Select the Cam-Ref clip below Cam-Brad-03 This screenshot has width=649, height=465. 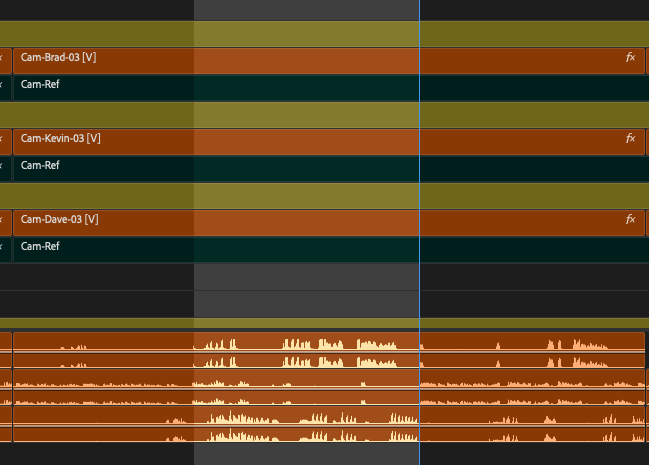[300, 87]
